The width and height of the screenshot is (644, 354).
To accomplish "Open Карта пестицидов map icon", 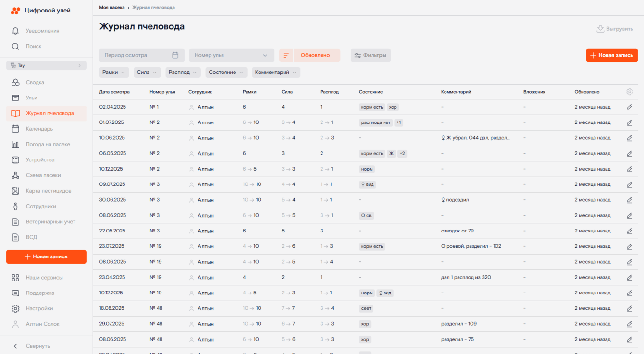I will tap(15, 191).
